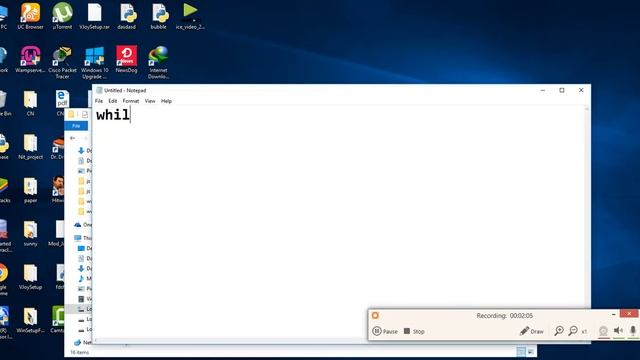This screenshot has width=640, height=360.
Task: Select Nit_project folder on desktop
Action: [30, 147]
